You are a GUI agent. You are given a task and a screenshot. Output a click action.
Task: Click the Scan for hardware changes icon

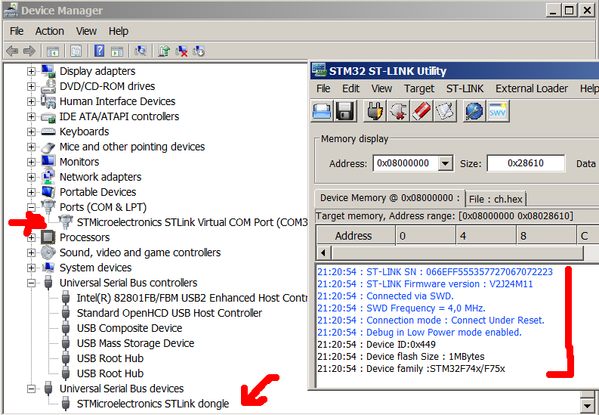click(x=140, y=51)
